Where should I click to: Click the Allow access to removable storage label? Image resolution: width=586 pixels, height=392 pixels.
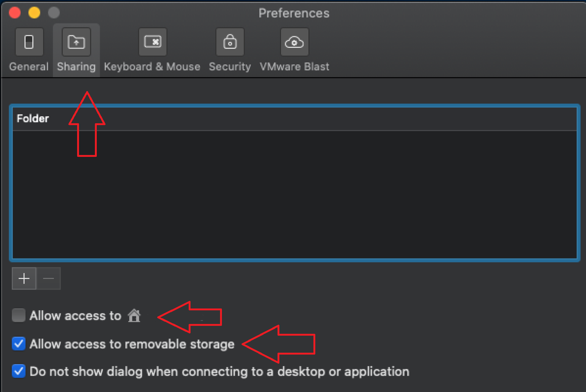[x=132, y=344]
